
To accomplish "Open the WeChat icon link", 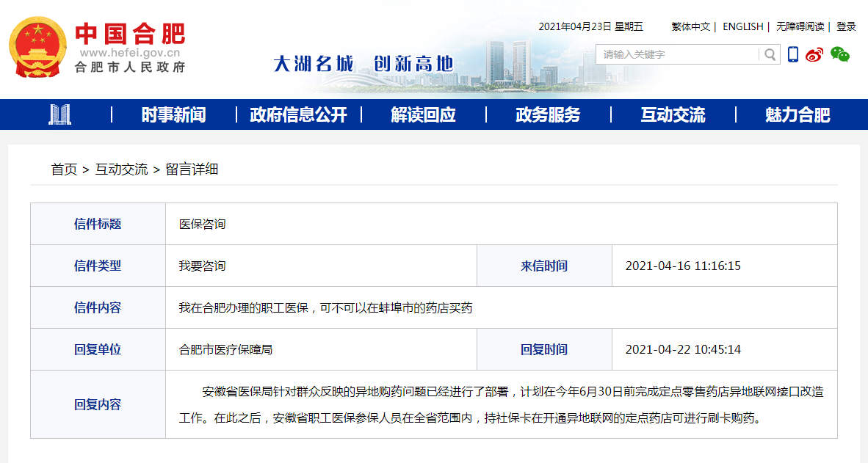I will click(840, 54).
